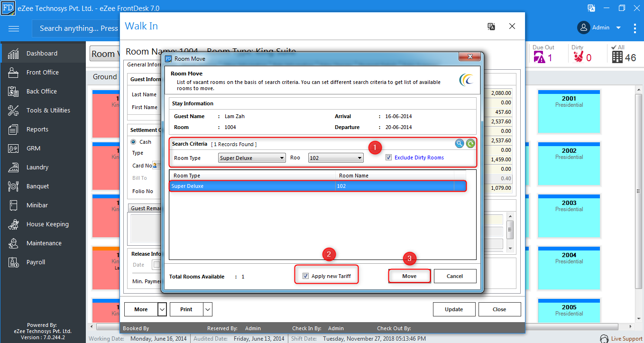Click the Reports document icon
The height and width of the screenshot is (343, 644).
(x=13, y=130)
